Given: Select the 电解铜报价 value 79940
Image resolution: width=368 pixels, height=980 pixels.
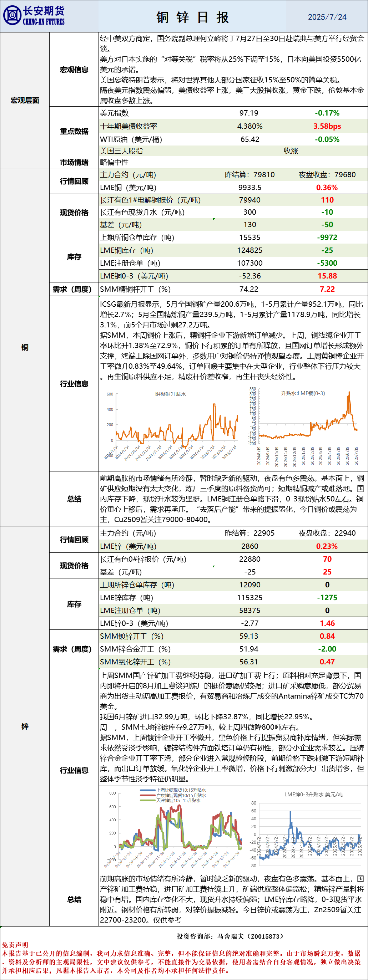Looking at the screenshot, I should (250, 200).
